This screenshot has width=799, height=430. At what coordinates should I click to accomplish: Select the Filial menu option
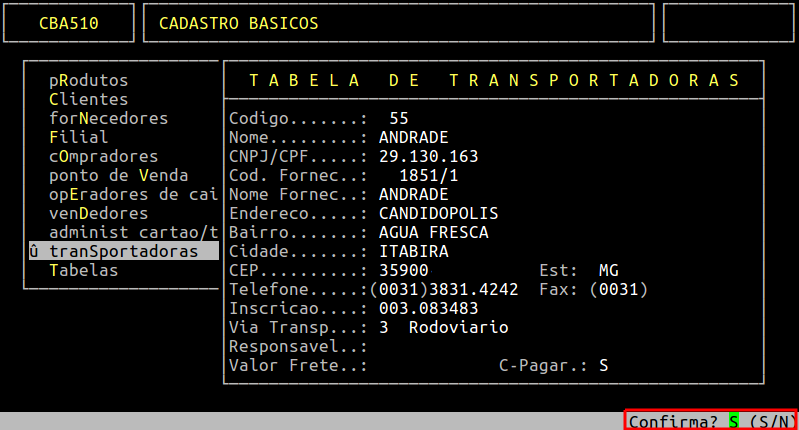[x=78, y=137]
